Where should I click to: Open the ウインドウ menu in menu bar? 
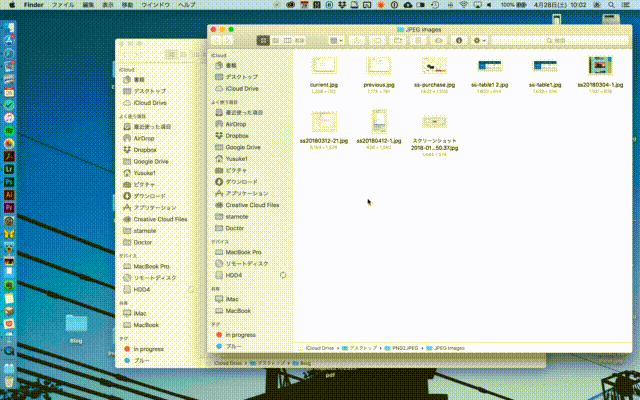tap(155, 5)
